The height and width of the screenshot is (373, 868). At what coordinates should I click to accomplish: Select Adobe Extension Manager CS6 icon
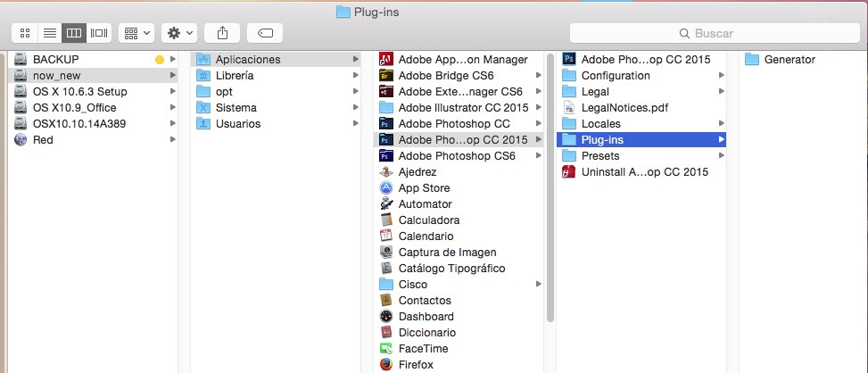(x=386, y=91)
